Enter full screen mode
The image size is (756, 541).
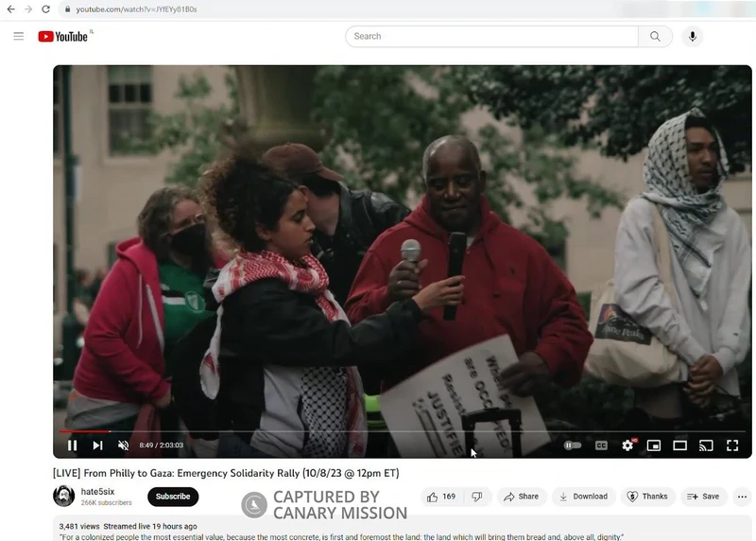pyautogui.click(x=732, y=445)
